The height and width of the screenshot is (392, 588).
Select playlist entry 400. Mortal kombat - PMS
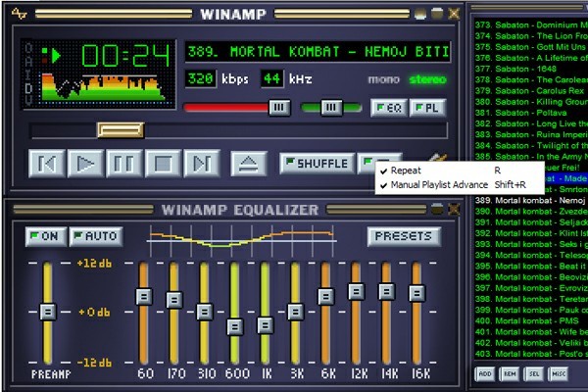tap(531, 320)
